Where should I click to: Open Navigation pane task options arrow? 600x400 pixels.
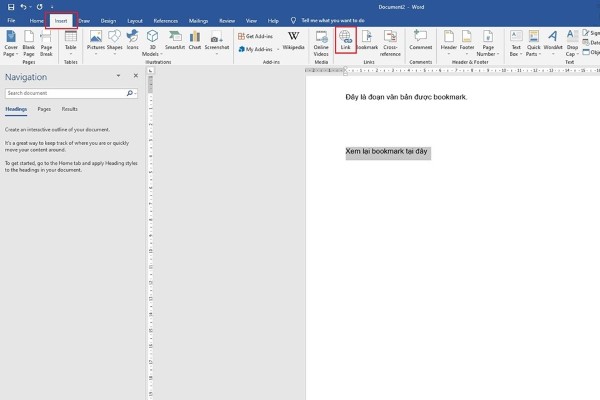(x=118, y=76)
